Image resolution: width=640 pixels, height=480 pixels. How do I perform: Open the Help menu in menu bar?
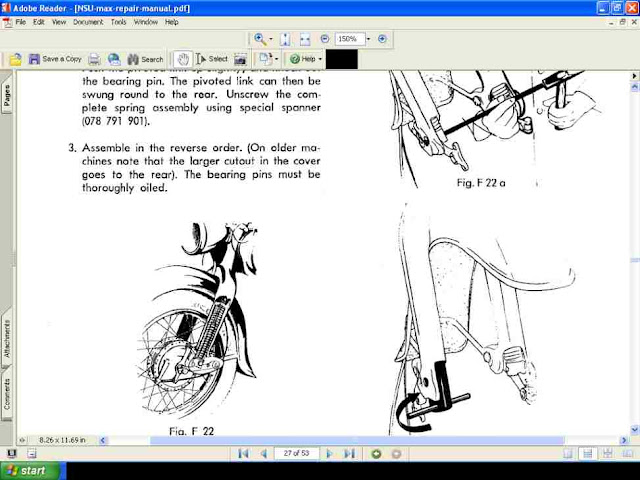[x=171, y=22]
